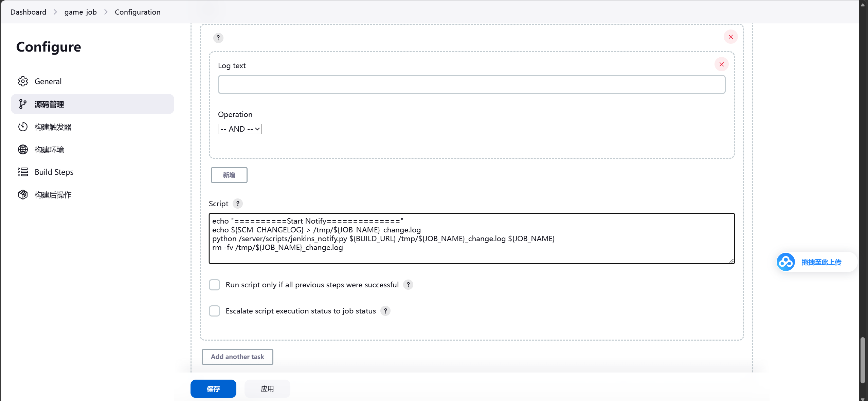Screen dimensions: 868x401
Task: Click the 构建环境 globe icon
Action: 23,150
